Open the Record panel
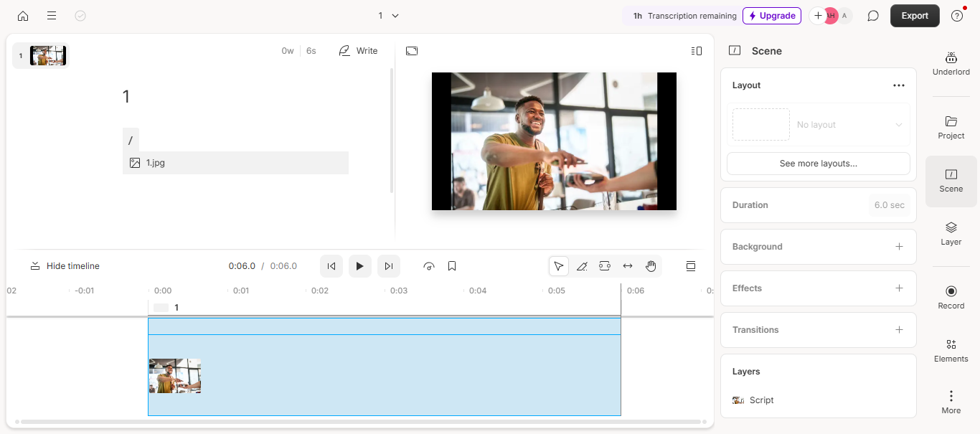Image resolution: width=980 pixels, height=434 pixels. click(x=951, y=298)
